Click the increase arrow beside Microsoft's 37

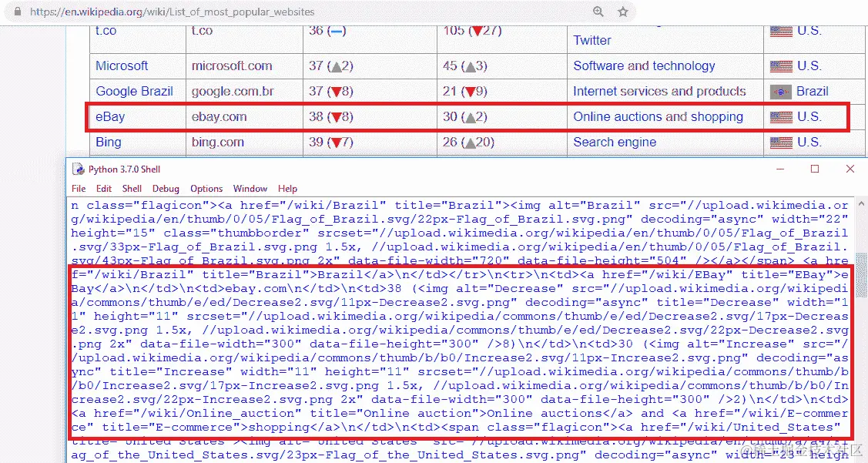point(335,66)
